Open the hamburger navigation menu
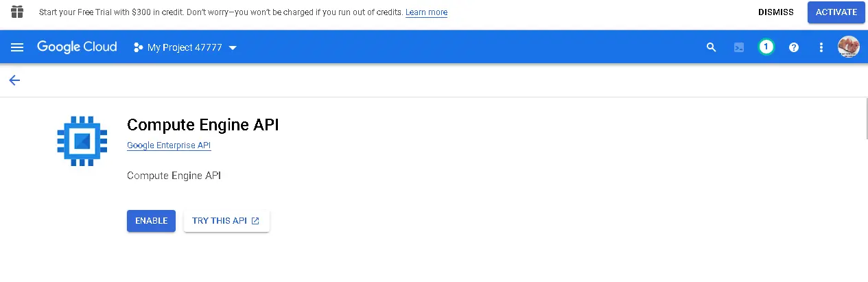868x282 pixels. click(x=17, y=47)
